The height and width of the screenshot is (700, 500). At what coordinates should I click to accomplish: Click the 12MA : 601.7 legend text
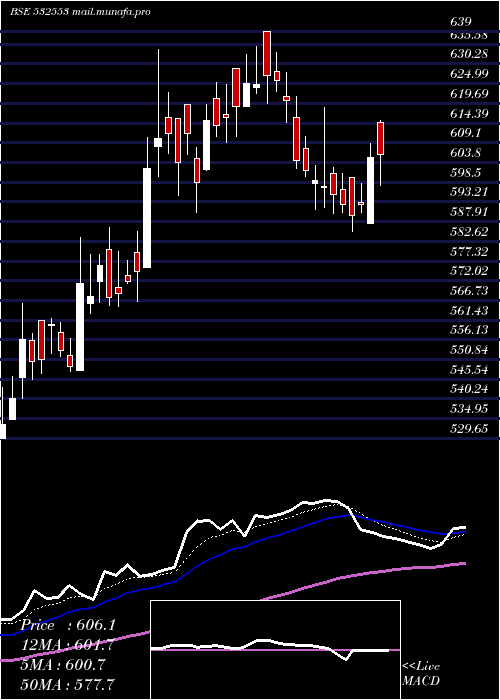click(68, 645)
